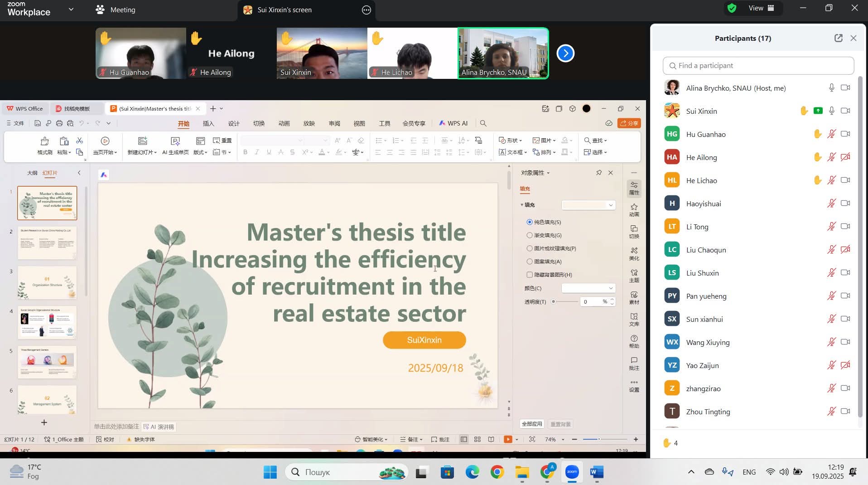
Task: Open Google Chrome from the taskbar
Action: pos(497,472)
